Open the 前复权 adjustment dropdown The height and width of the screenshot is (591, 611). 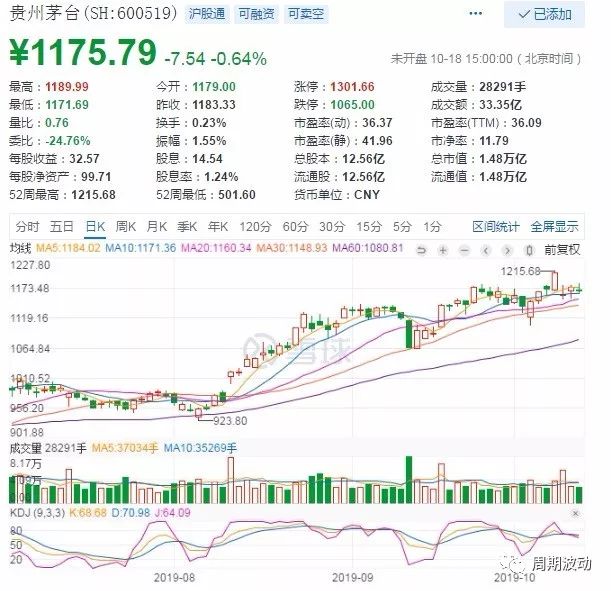(562, 250)
